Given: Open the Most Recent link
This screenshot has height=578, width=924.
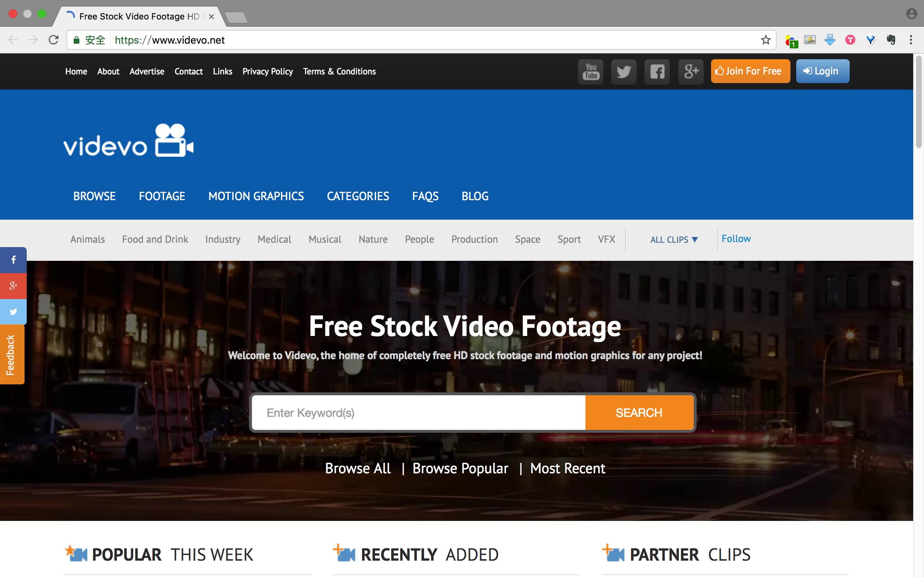Looking at the screenshot, I should click(567, 468).
